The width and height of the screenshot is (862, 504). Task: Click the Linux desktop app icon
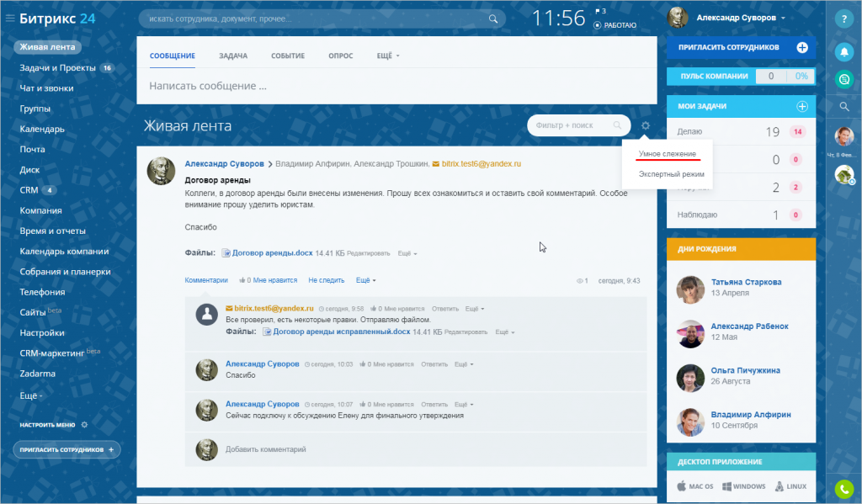[x=779, y=485]
